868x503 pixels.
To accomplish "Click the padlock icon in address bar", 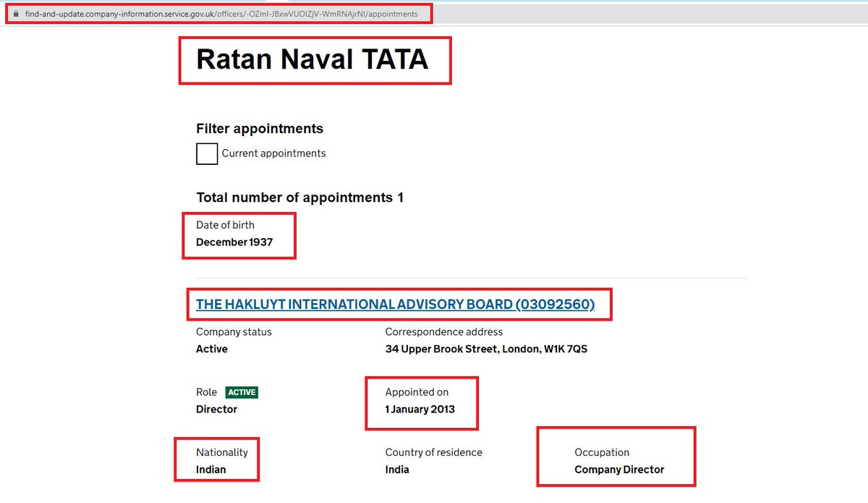I will (x=14, y=14).
